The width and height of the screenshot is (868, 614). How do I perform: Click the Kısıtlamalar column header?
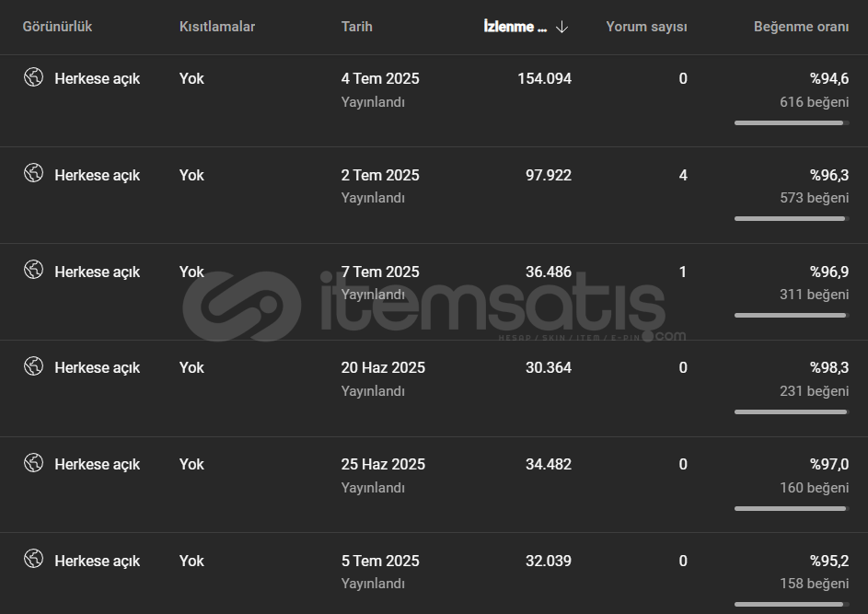click(x=217, y=27)
